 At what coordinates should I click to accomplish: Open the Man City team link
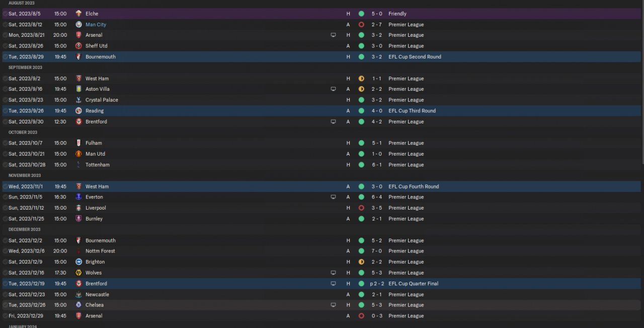click(x=96, y=24)
